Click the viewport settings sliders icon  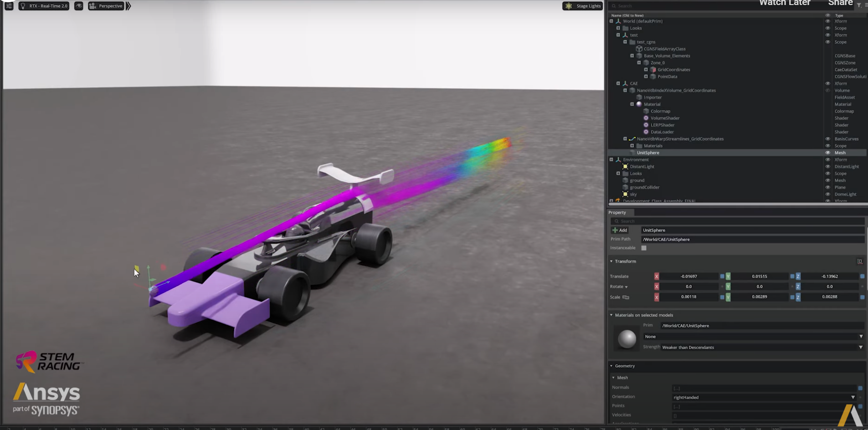coord(9,6)
